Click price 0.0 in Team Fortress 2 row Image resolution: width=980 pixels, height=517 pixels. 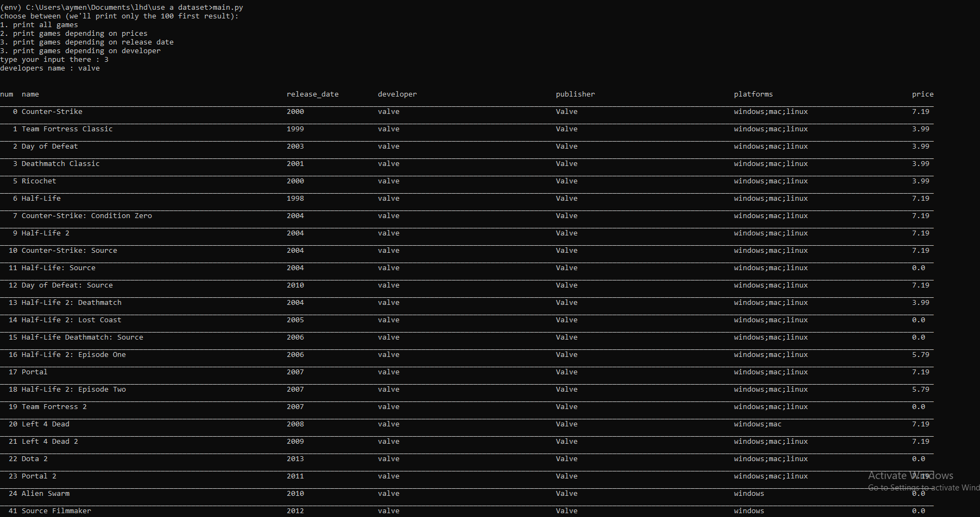click(919, 406)
